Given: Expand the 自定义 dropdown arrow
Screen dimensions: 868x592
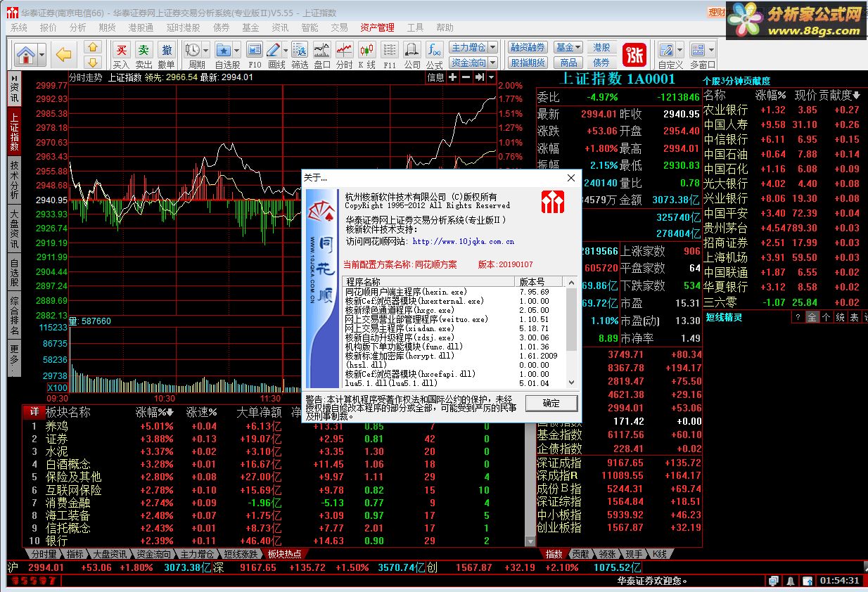Looking at the screenshot, I should pyautogui.click(x=680, y=51).
